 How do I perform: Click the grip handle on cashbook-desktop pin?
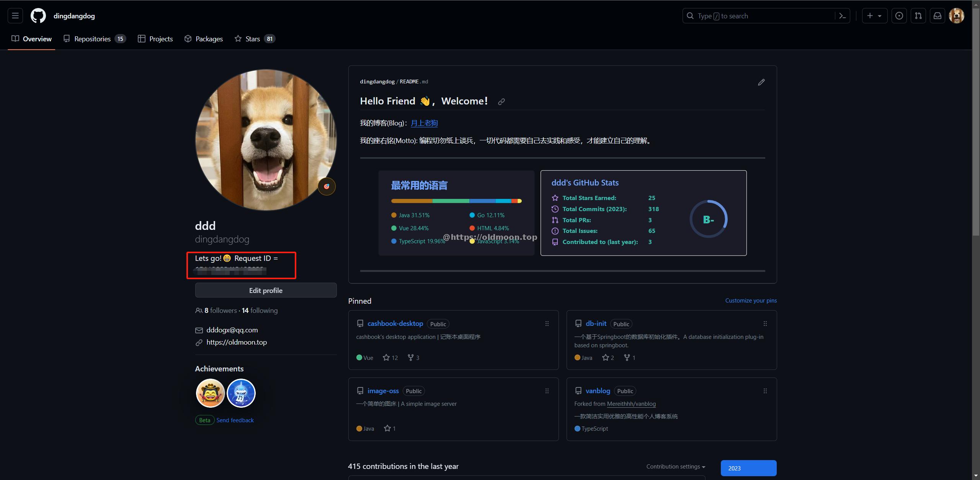[547, 324]
